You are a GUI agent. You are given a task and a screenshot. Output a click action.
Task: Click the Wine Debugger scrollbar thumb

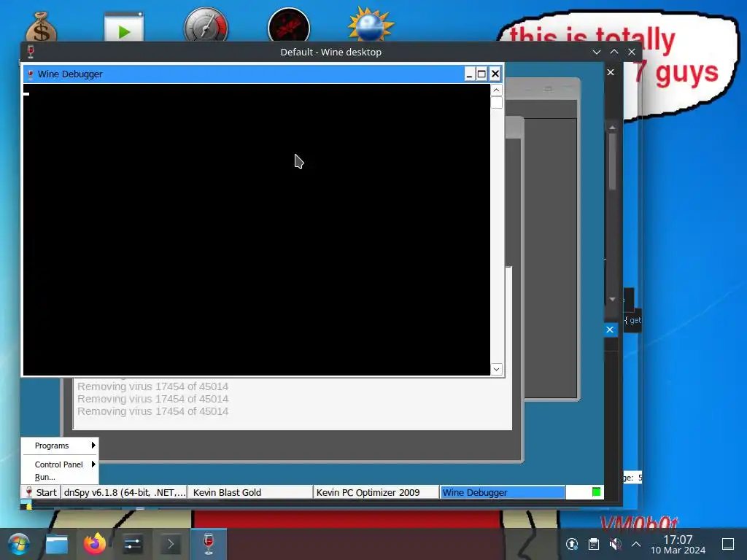496,102
